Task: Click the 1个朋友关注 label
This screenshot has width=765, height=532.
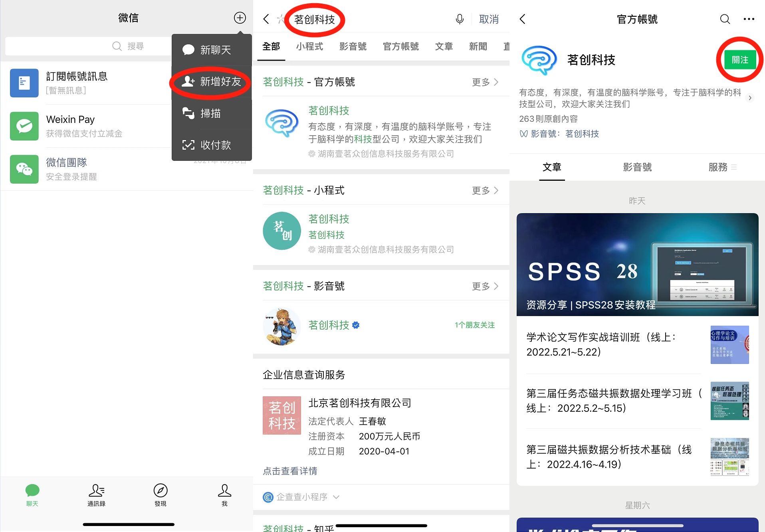Action: 474,325
